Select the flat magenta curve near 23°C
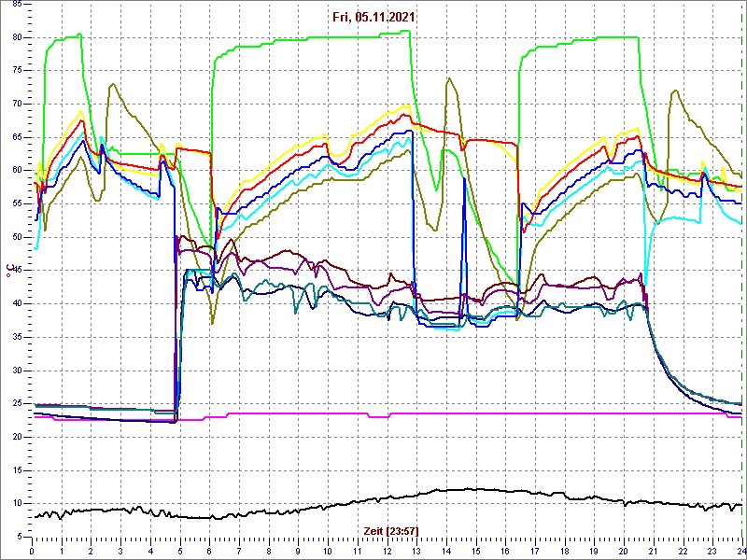This screenshot has height=560, width=747. point(373,413)
